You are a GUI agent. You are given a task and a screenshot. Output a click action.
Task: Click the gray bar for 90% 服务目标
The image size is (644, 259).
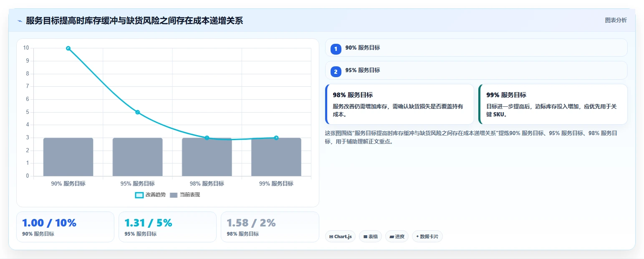(68, 157)
